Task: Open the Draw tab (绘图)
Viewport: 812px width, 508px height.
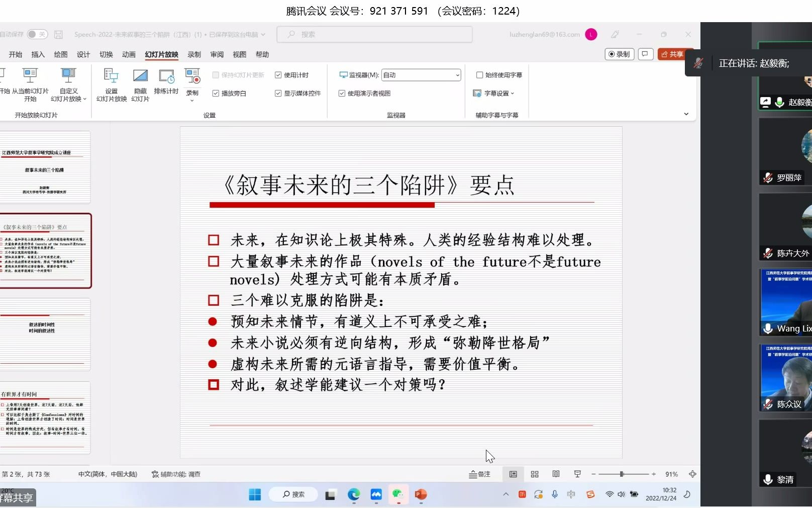Action: [x=61, y=54]
